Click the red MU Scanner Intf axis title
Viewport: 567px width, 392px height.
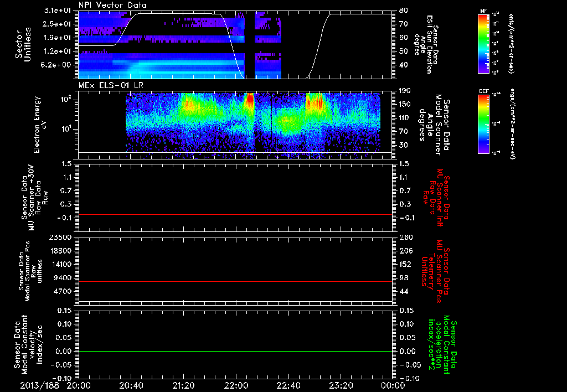click(436, 198)
